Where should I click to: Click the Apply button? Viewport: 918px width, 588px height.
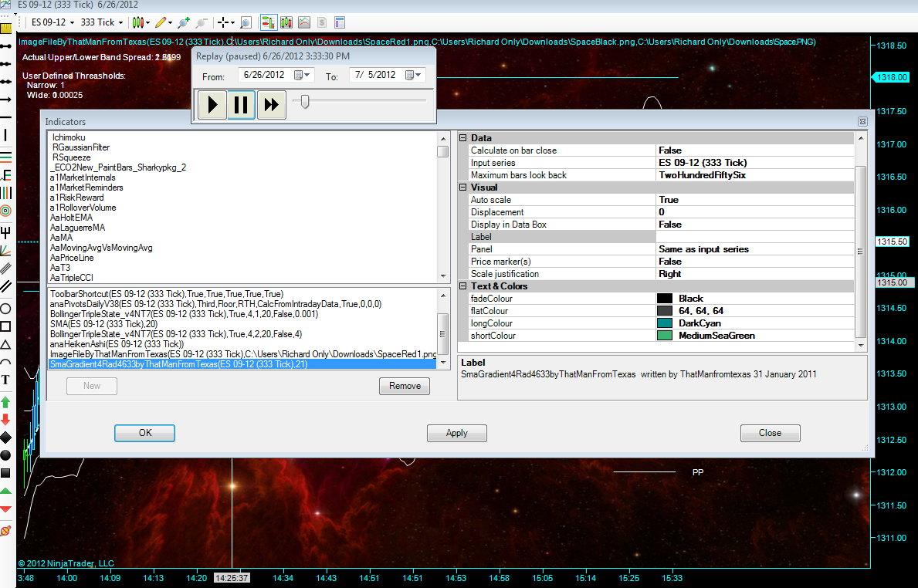coord(456,433)
